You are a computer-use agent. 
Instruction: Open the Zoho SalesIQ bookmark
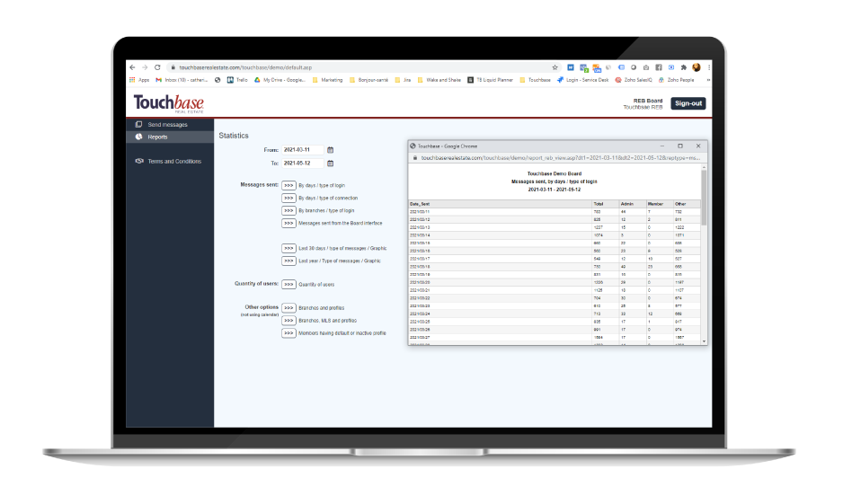[x=634, y=80]
